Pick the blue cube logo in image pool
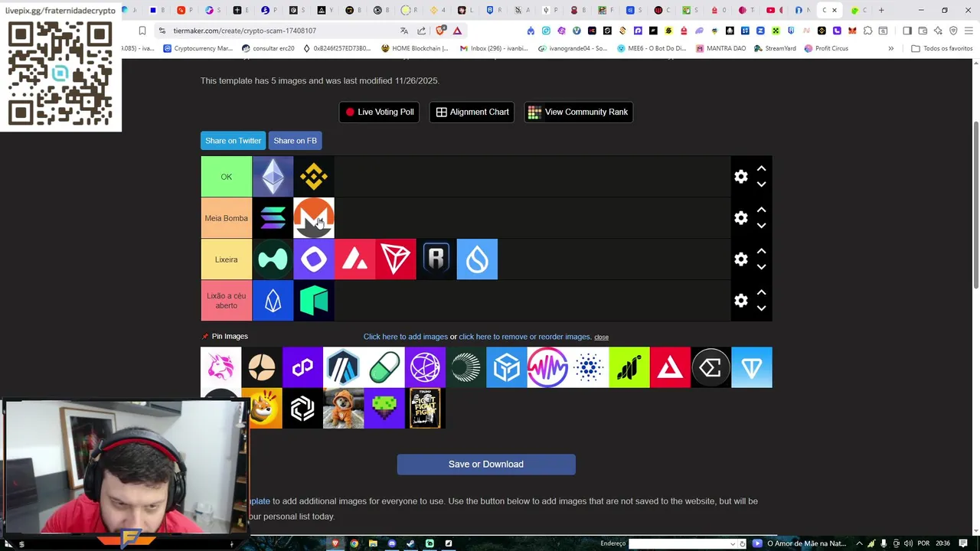The width and height of the screenshot is (980, 551). tap(507, 367)
